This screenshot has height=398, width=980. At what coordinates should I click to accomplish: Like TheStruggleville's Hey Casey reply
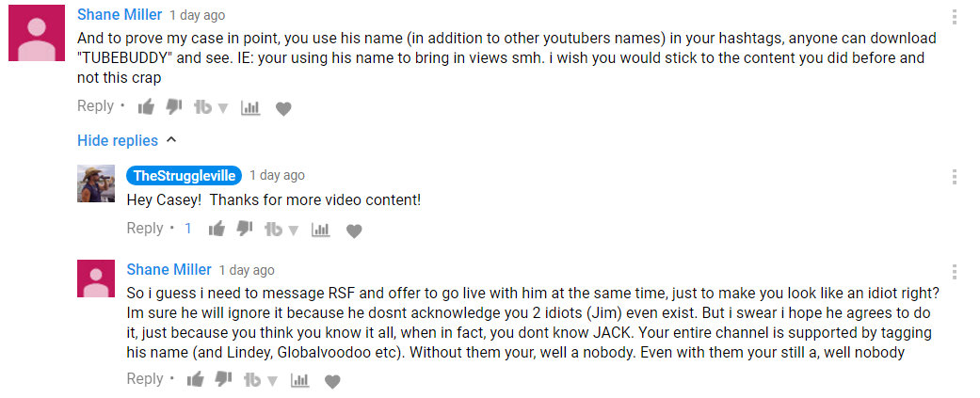(x=217, y=230)
